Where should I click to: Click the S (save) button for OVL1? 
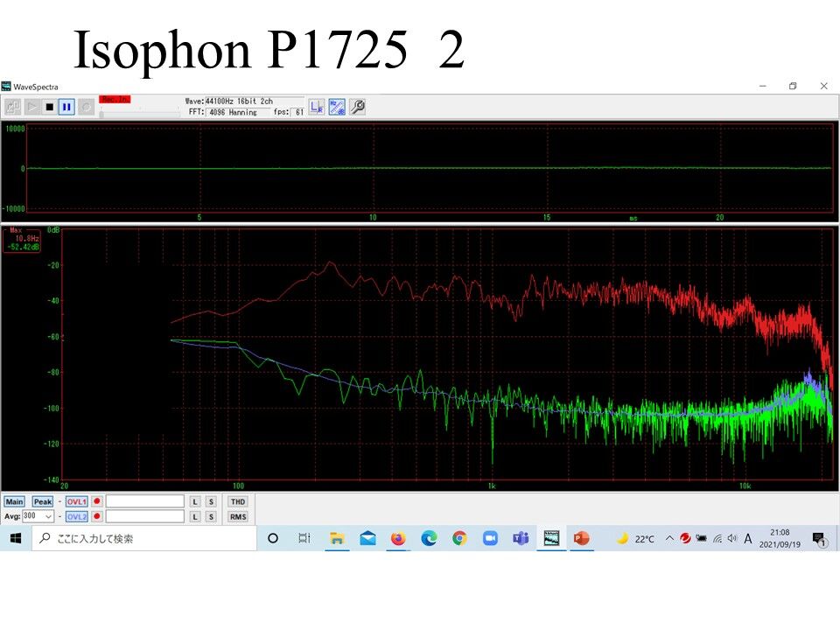click(211, 502)
